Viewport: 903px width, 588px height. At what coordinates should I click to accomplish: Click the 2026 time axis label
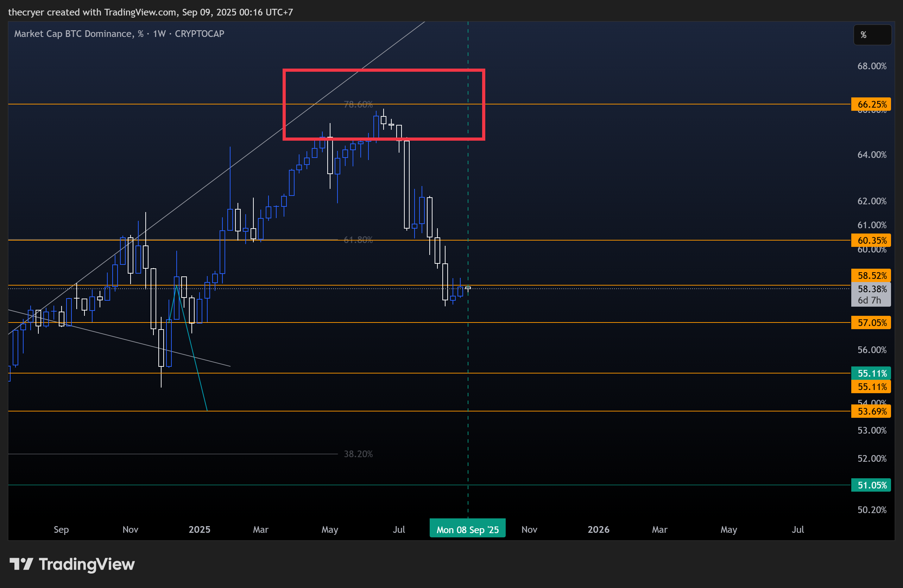[598, 529]
